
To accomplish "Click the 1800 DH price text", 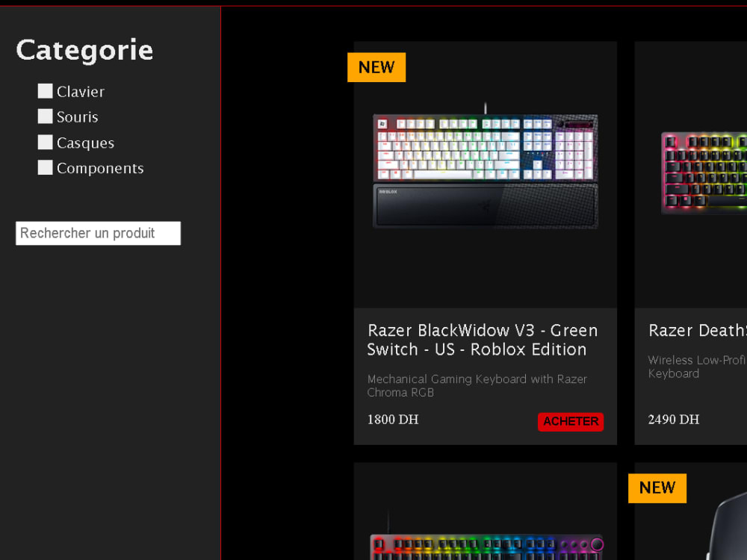I will (x=393, y=420).
